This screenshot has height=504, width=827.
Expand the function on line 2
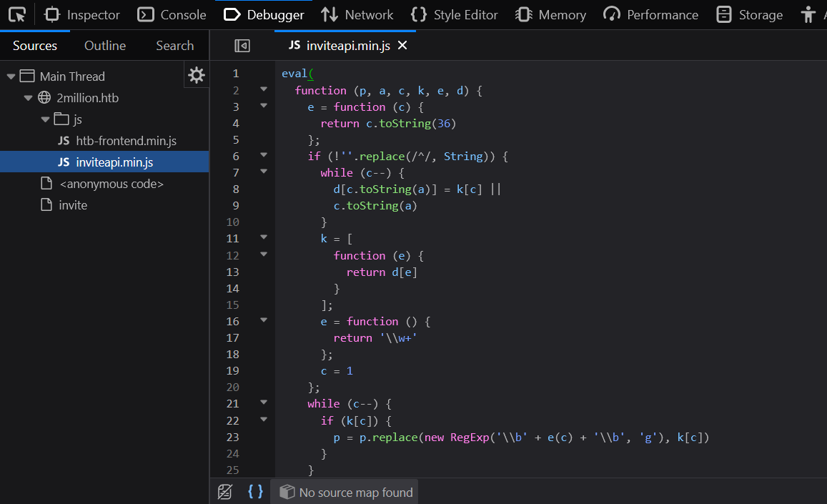click(263, 89)
